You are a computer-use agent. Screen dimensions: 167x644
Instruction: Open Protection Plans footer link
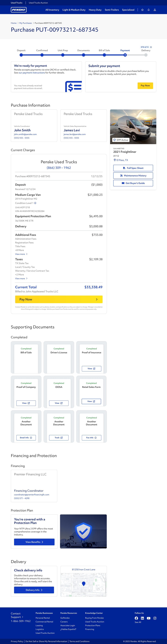[x=93, y=625]
